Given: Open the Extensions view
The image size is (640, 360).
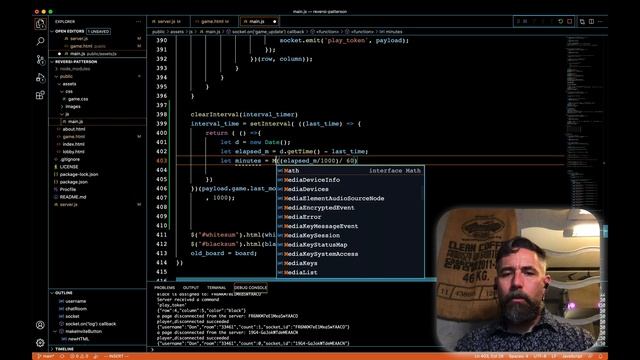Looking at the screenshot, I should point(40,96).
